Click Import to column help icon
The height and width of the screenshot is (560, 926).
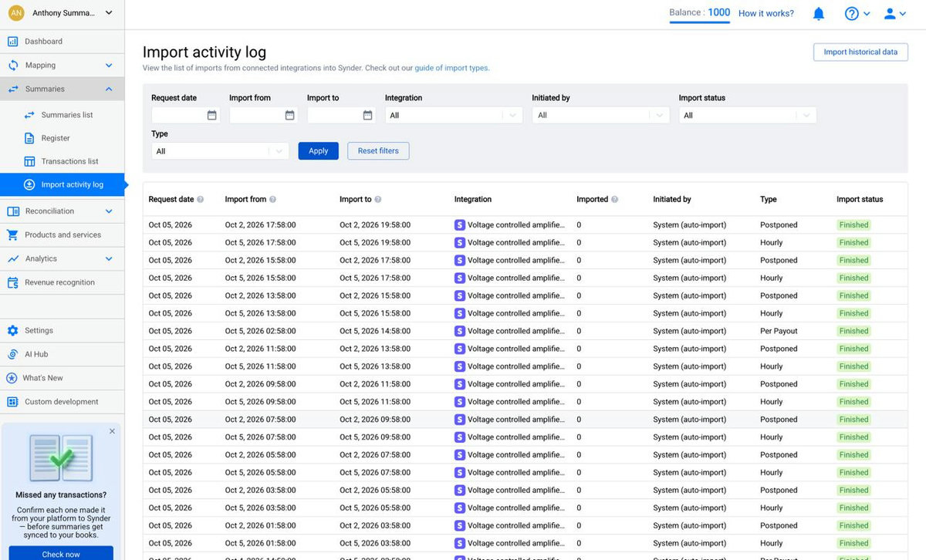(x=378, y=200)
